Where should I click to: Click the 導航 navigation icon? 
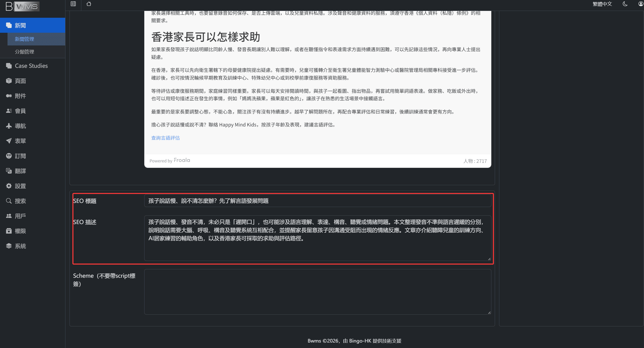(x=9, y=126)
